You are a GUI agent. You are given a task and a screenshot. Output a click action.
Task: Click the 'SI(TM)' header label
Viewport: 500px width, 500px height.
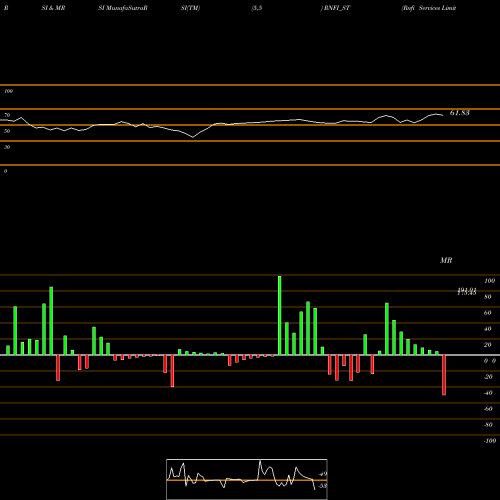[190, 8]
